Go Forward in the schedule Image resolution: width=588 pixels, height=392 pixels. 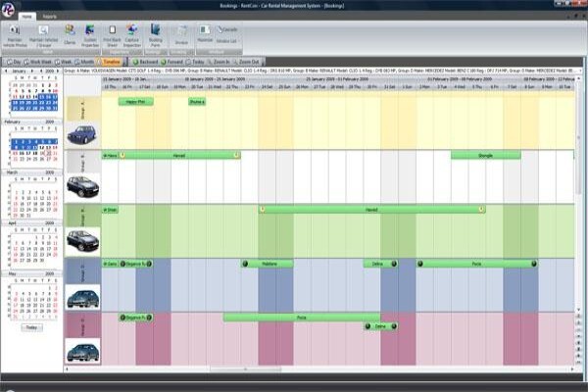pos(171,62)
